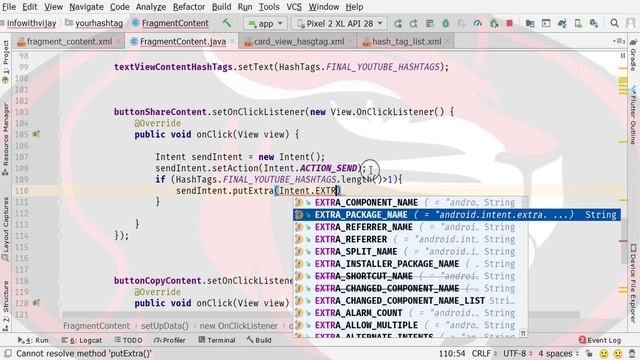
Task: Click the tool windows quick-access icon bottom-left
Action: 8,353
